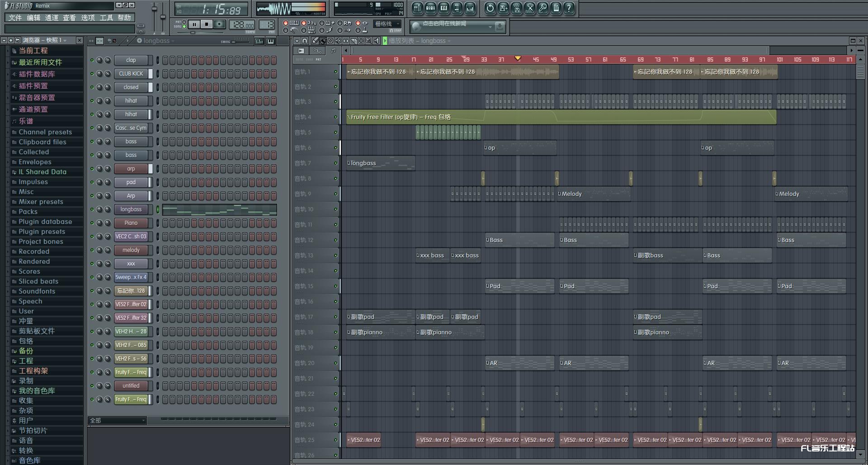Open the project info document icon
This screenshot has height=465, width=868.
(556, 8)
